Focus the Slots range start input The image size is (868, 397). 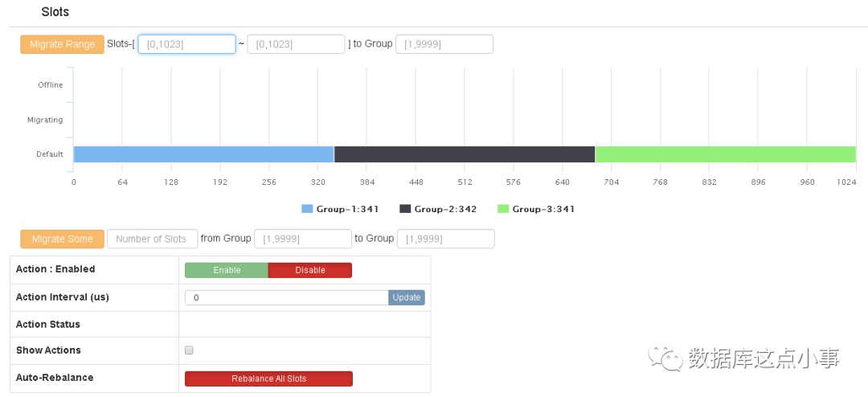tap(187, 44)
